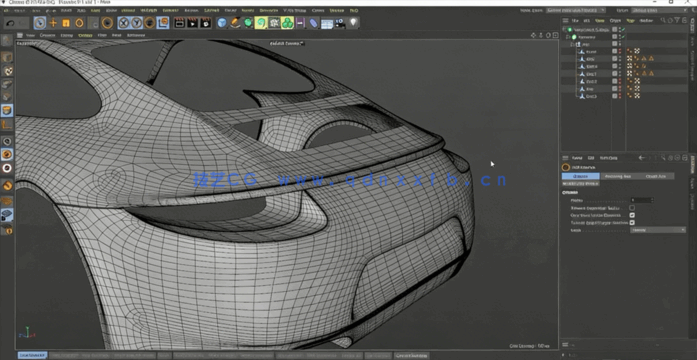The image size is (697, 360).
Task: Switch the coordinate system icon
Action: [163, 23]
